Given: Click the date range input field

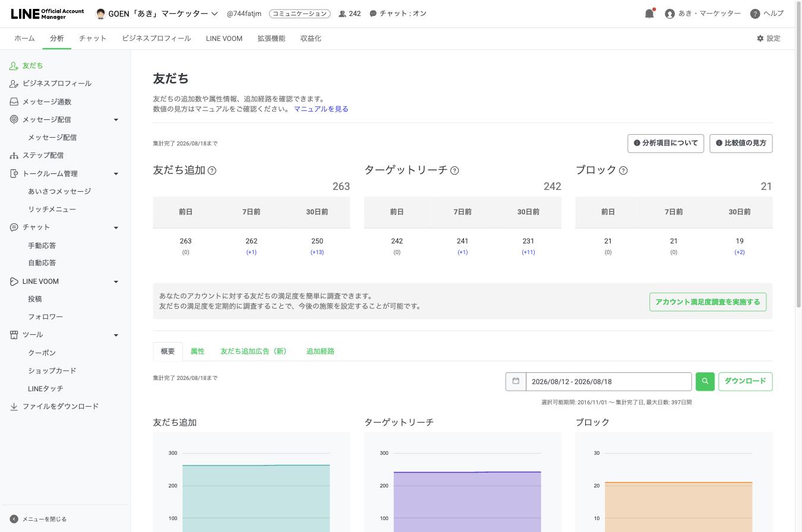Looking at the screenshot, I should point(609,381).
